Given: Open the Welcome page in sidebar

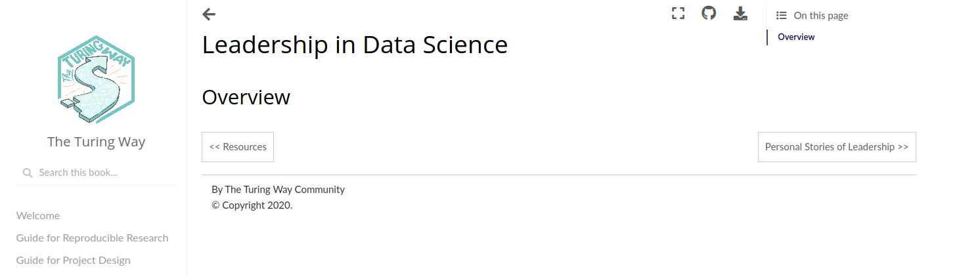Looking at the screenshot, I should (x=38, y=215).
